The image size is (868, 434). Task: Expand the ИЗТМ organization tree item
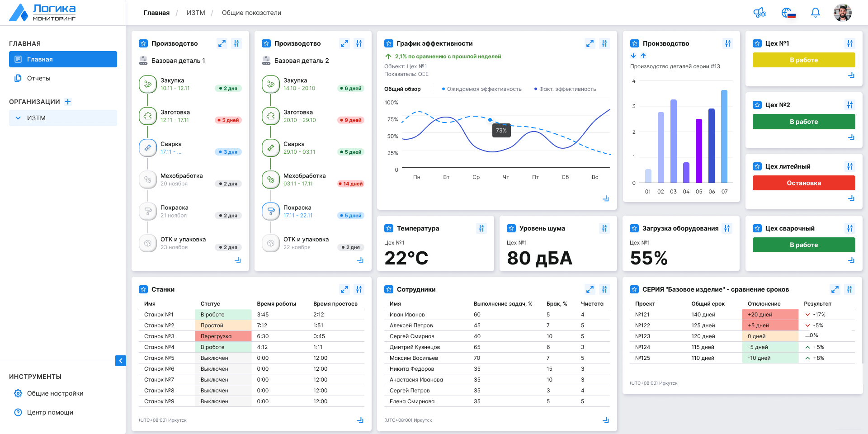coord(18,118)
